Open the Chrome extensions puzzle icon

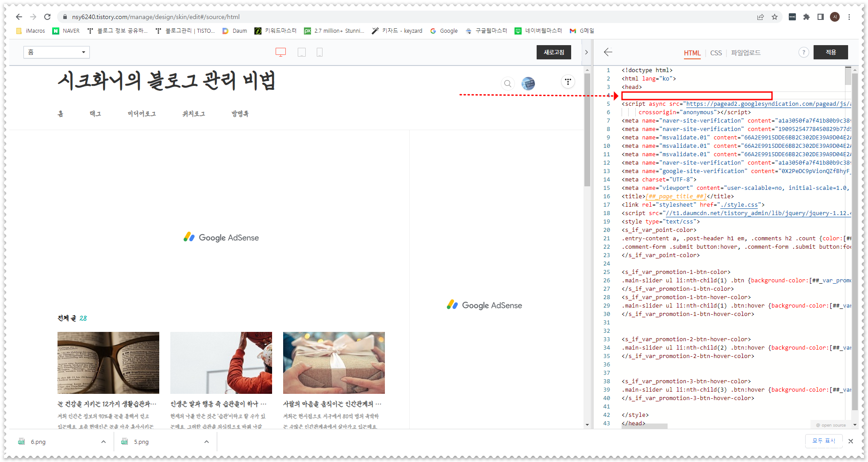point(807,17)
